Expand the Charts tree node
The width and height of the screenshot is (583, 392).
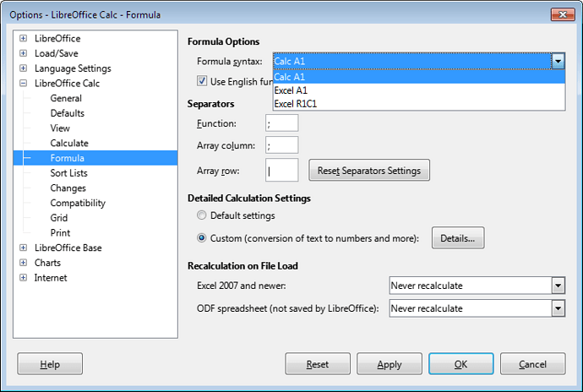coord(24,263)
